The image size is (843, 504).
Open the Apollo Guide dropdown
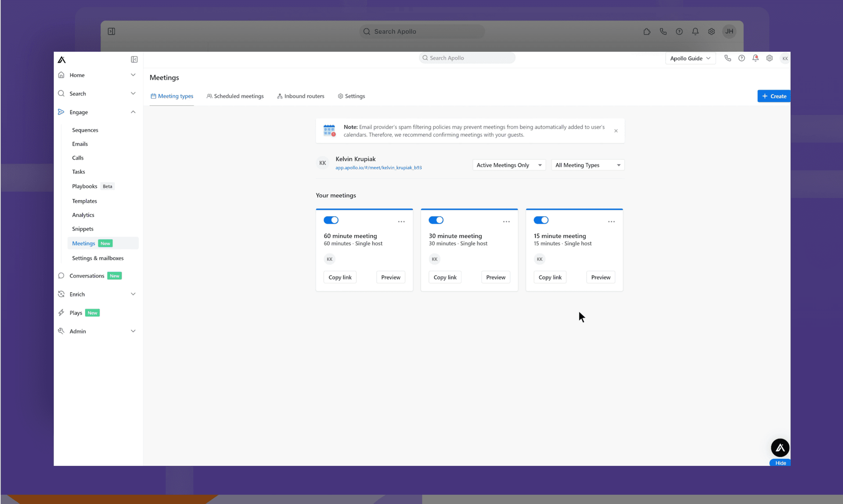click(690, 58)
